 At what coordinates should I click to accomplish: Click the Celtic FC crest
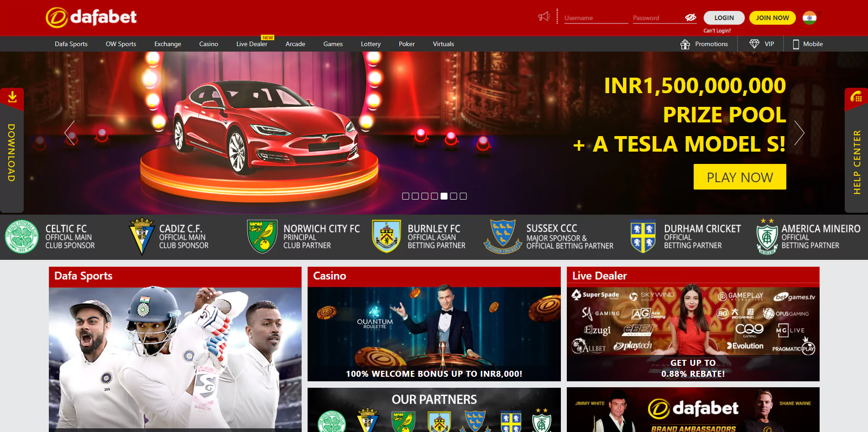tap(21, 237)
